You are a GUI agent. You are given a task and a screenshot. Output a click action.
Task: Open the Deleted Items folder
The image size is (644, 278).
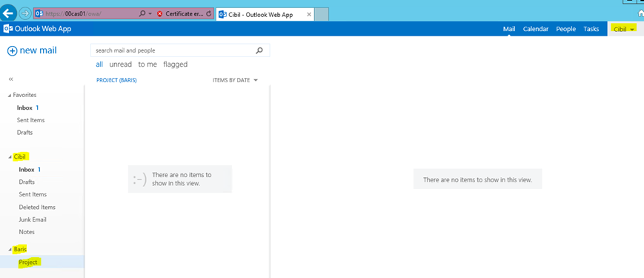tap(37, 207)
